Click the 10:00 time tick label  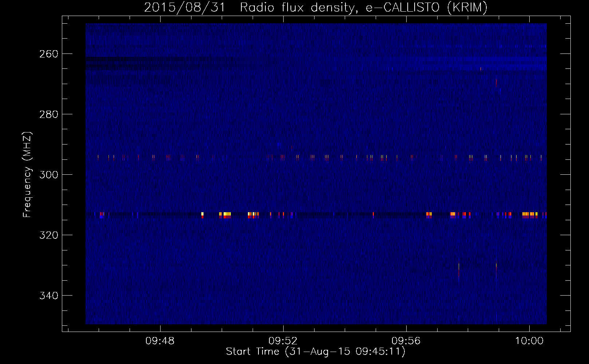[x=529, y=341]
